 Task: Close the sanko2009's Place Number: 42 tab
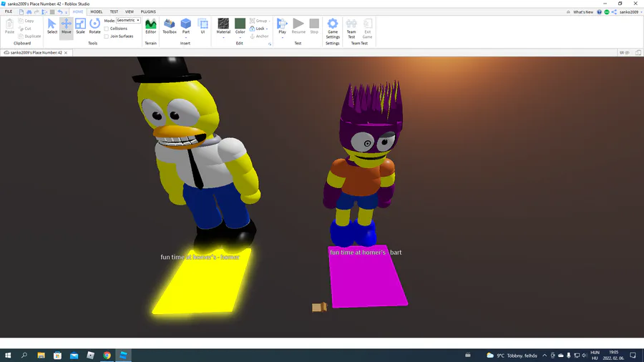[66, 52]
